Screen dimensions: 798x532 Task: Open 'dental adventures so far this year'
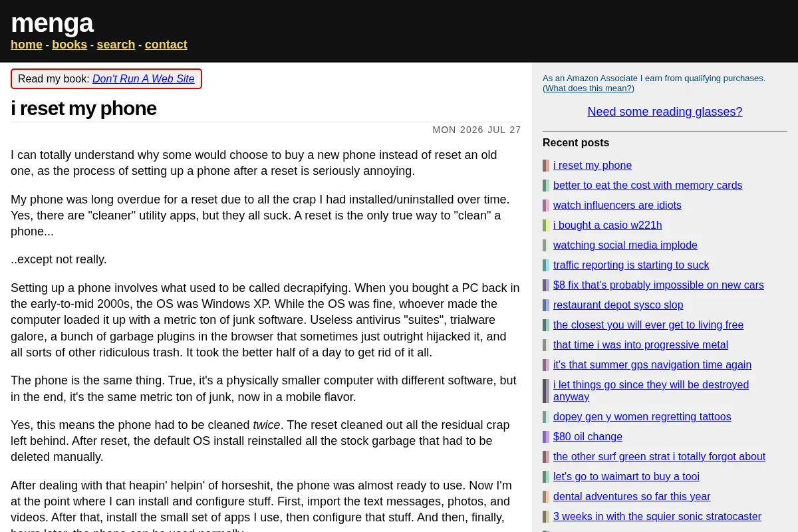pos(632,497)
